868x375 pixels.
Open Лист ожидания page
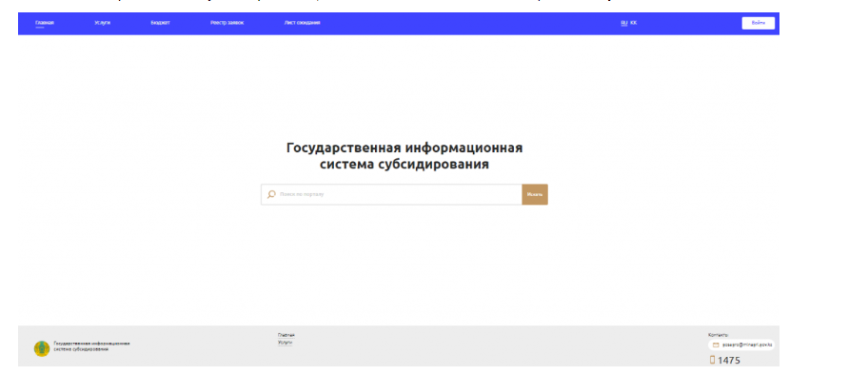303,23
